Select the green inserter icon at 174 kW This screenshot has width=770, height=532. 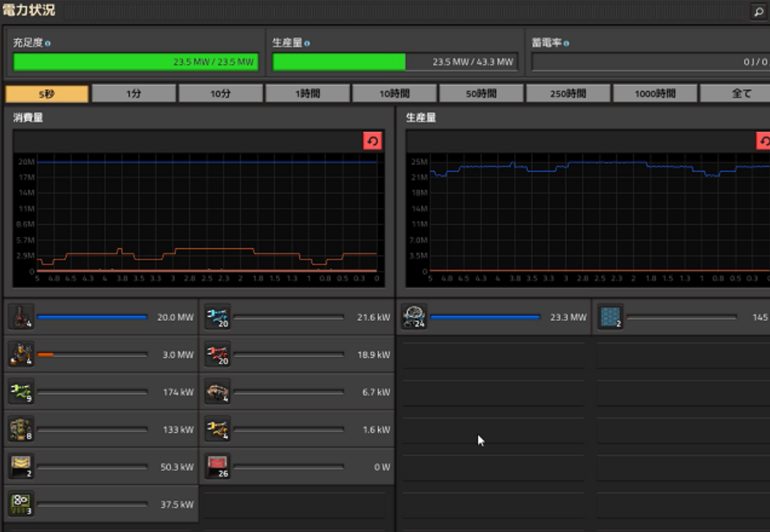point(21,392)
